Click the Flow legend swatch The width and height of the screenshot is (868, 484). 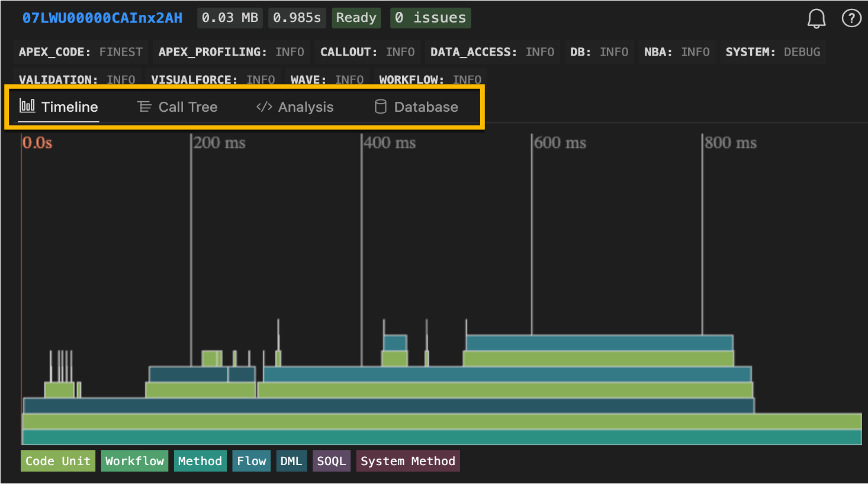pyautogui.click(x=252, y=461)
